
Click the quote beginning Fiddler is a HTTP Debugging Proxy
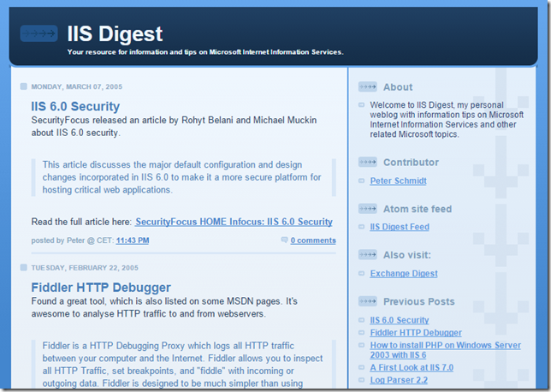click(x=182, y=365)
